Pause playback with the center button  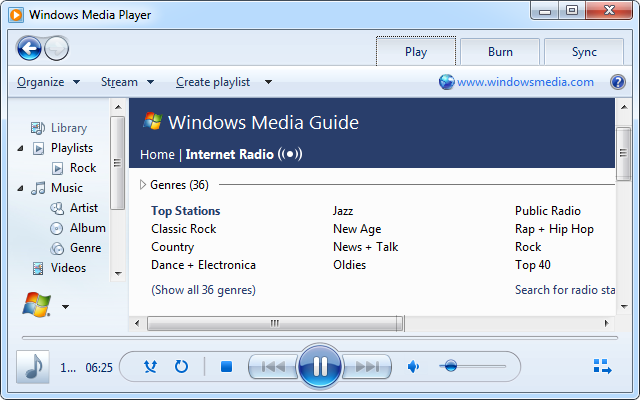[319, 366]
